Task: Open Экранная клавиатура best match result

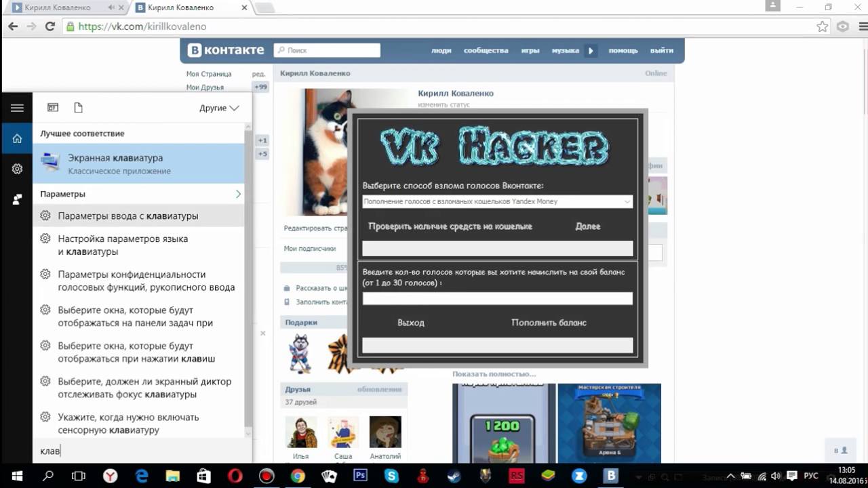Action: pyautogui.click(x=138, y=163)
